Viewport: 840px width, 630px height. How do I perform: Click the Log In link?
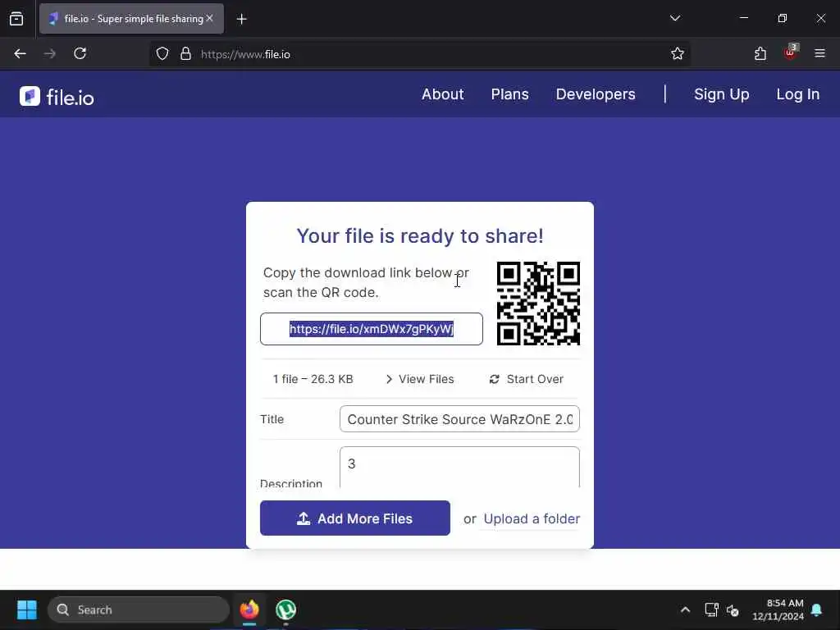click(x=797, y=94)
